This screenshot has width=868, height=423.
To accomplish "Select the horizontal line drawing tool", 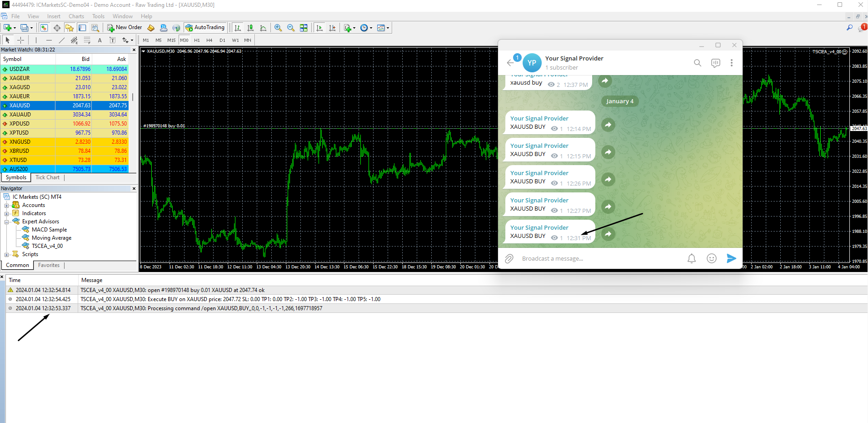I will [49, 40].
